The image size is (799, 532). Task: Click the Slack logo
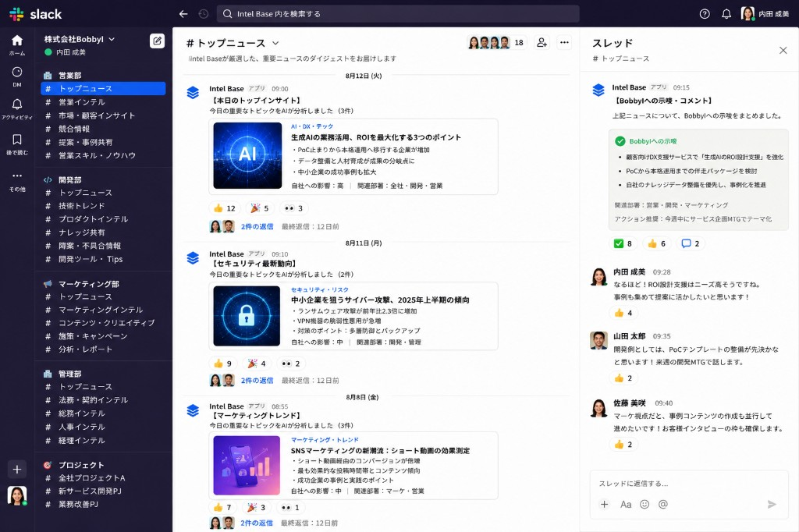pyautogui.click(x=36, y=14)
